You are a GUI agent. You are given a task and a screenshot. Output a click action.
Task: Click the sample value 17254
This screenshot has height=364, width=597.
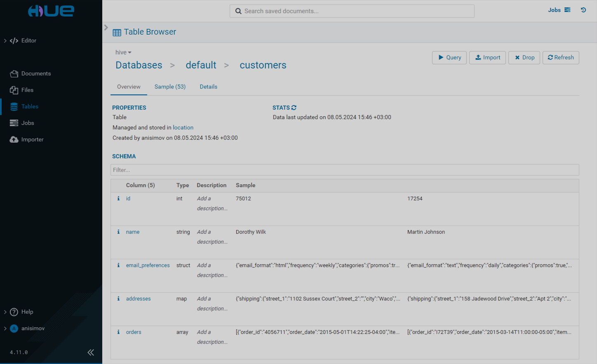click(415, 199)
